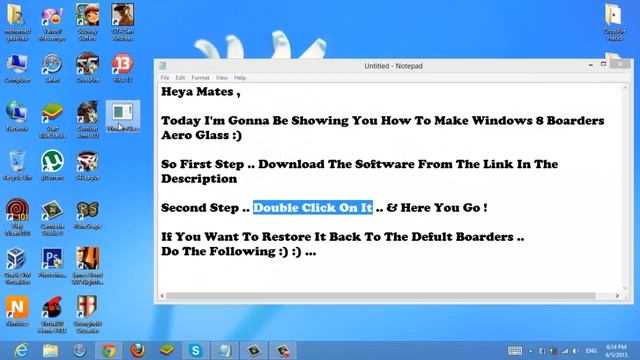Select the CrossFire game shortcut
This screenshot has height=360, width=640.
(x=87, y=69)
